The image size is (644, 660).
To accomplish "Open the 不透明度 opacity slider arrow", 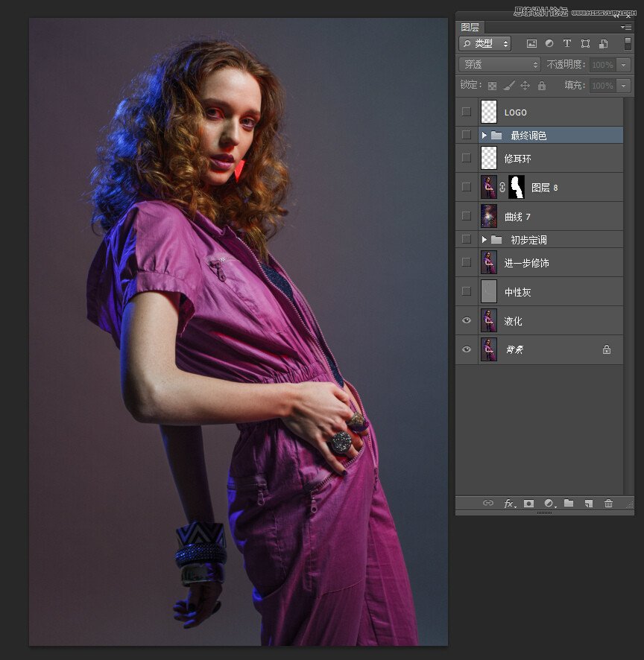I will [624, 65].
